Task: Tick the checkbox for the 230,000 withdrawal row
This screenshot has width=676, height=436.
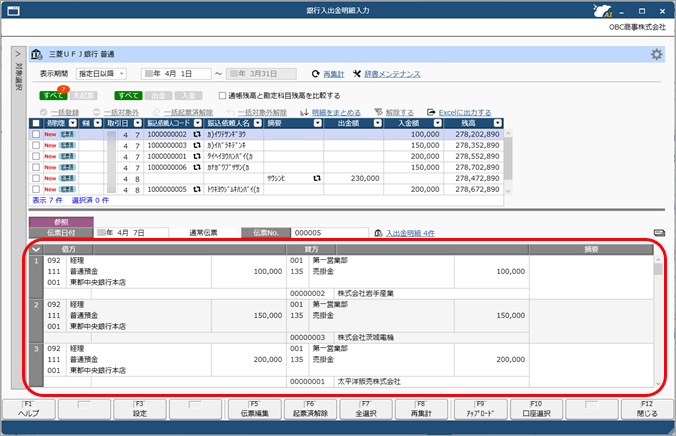Action: coord(36,178)
